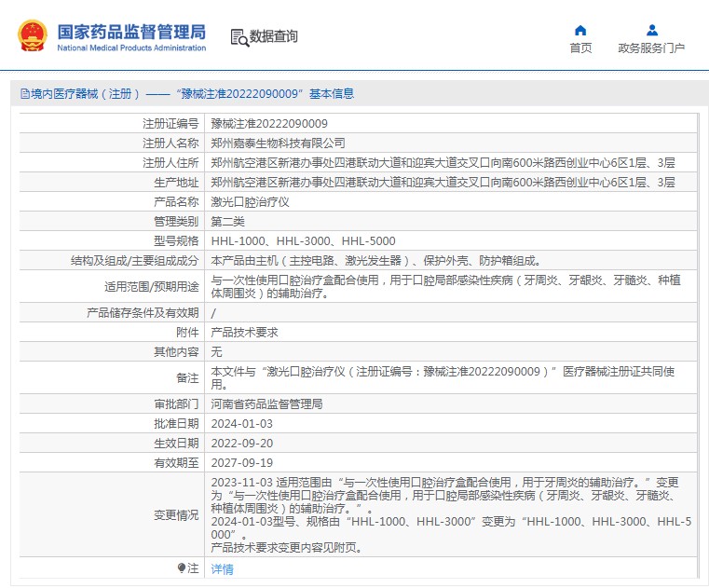Go to 首页 text link
Viewport: 709px width, 588px height.
click(580, 48)
